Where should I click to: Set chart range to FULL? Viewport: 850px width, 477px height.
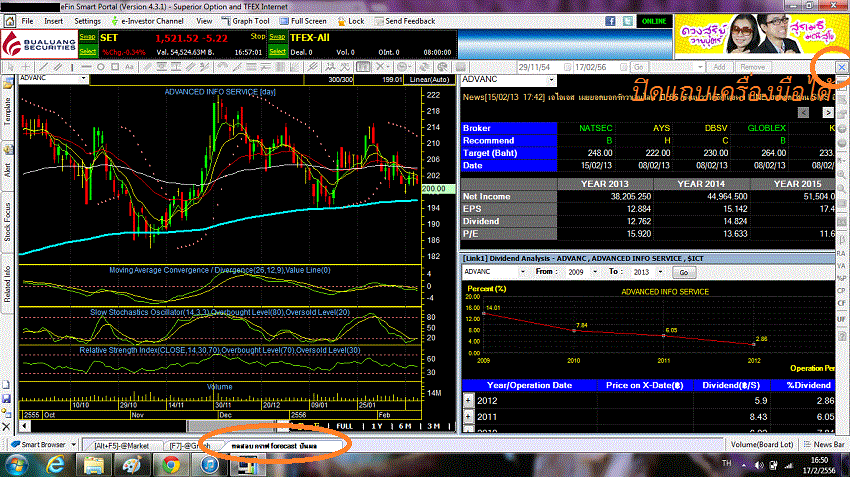(345, 426)
